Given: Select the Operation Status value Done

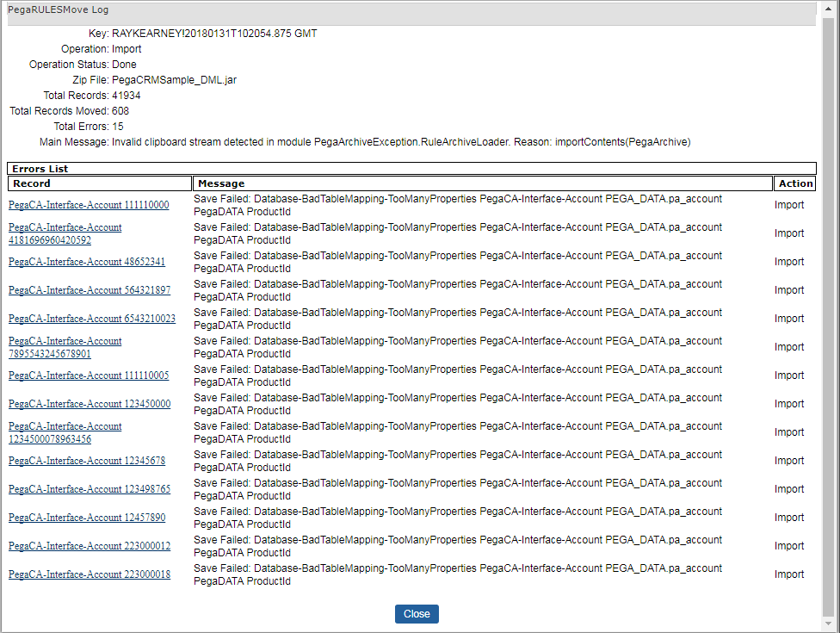Looking at the screenshot, I should click(124, 65).
